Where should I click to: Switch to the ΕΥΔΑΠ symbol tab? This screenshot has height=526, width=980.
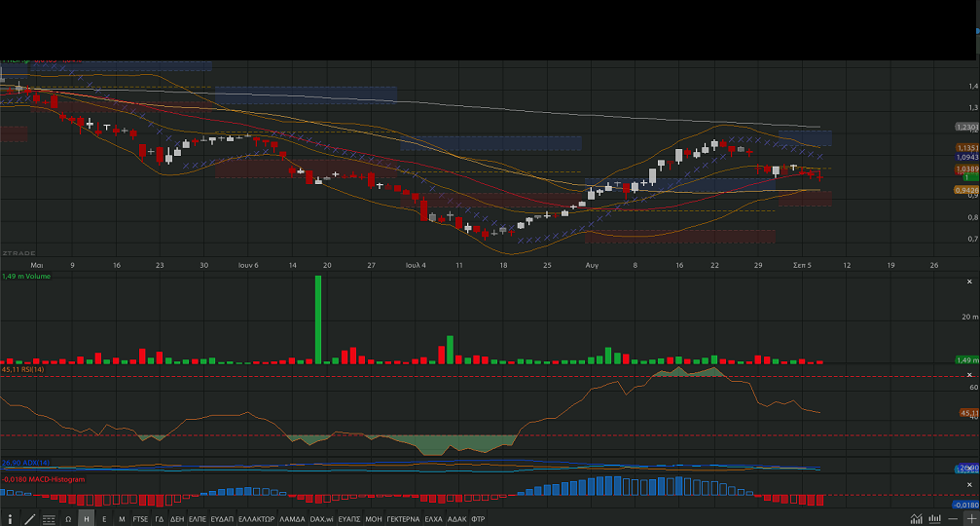pos(222,519)
